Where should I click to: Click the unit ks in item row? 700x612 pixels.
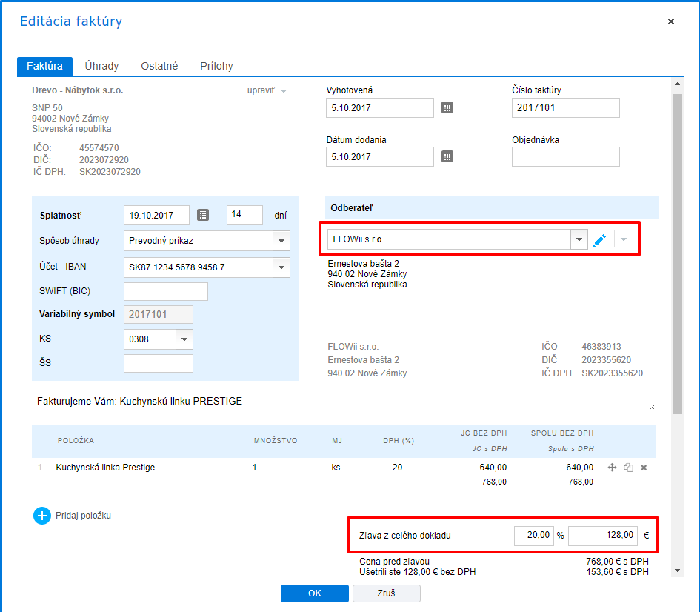[336, 468]
